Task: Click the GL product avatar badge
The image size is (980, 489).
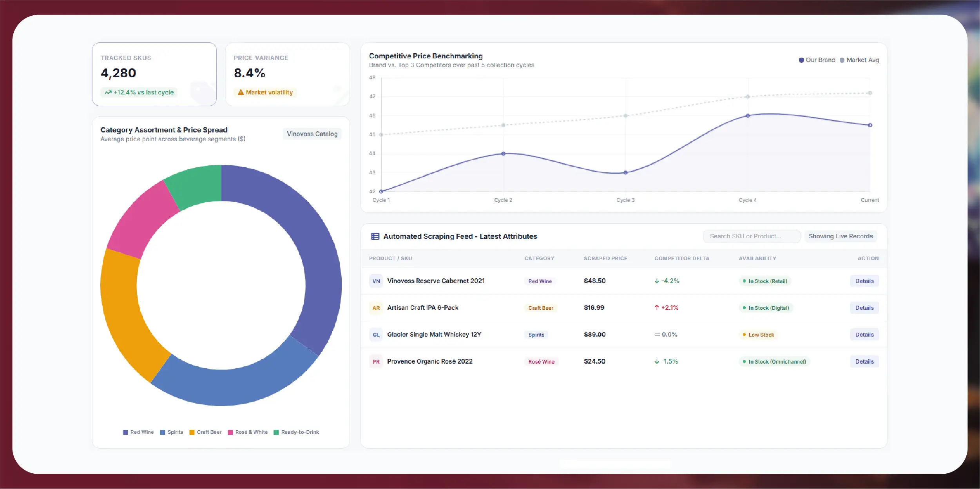Action: (x=376, y=335)
